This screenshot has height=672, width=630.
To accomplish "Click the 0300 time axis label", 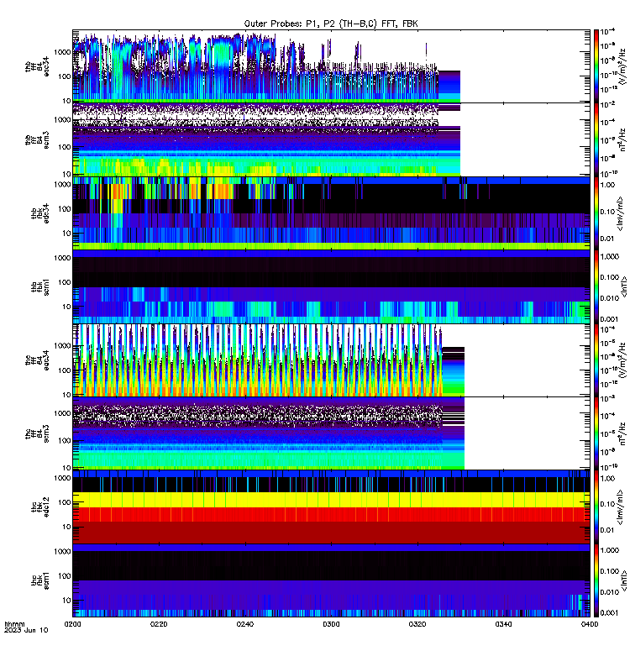I will click(x=331, y=624).
